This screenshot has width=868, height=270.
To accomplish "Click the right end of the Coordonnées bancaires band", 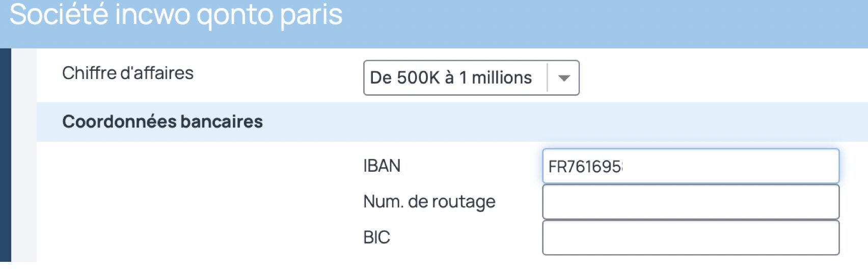I will pos(815,122).
